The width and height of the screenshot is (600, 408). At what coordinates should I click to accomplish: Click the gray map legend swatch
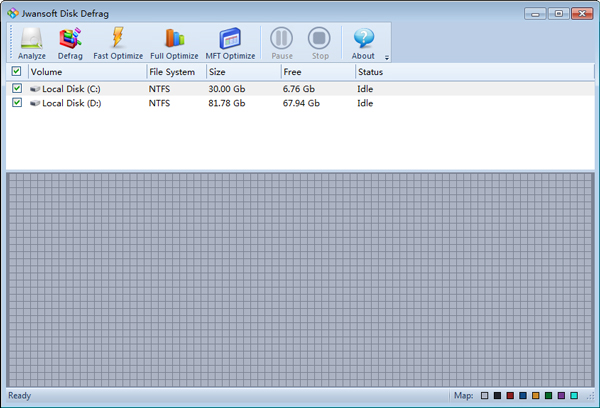(484, 395)
